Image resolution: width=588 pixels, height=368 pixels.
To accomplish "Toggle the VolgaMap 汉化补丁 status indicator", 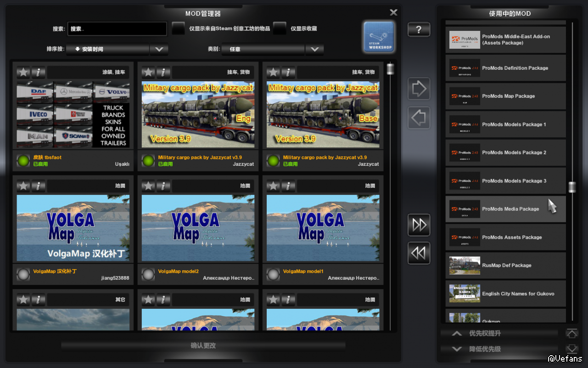I will [23, 274].
